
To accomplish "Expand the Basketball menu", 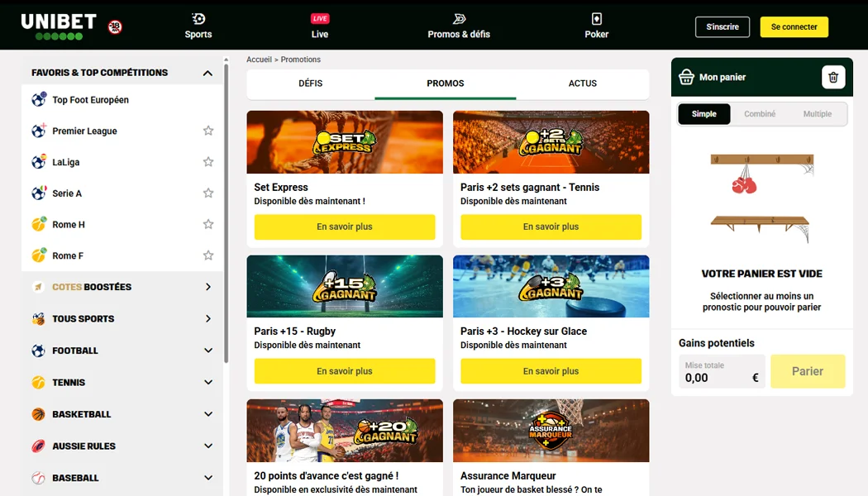I will (208, 414).
